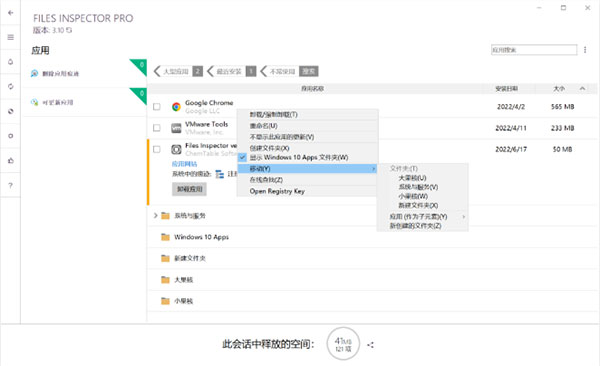Expand the 应用 (作为子元素)(Y) submenu arrow

[x=464, y=217]
